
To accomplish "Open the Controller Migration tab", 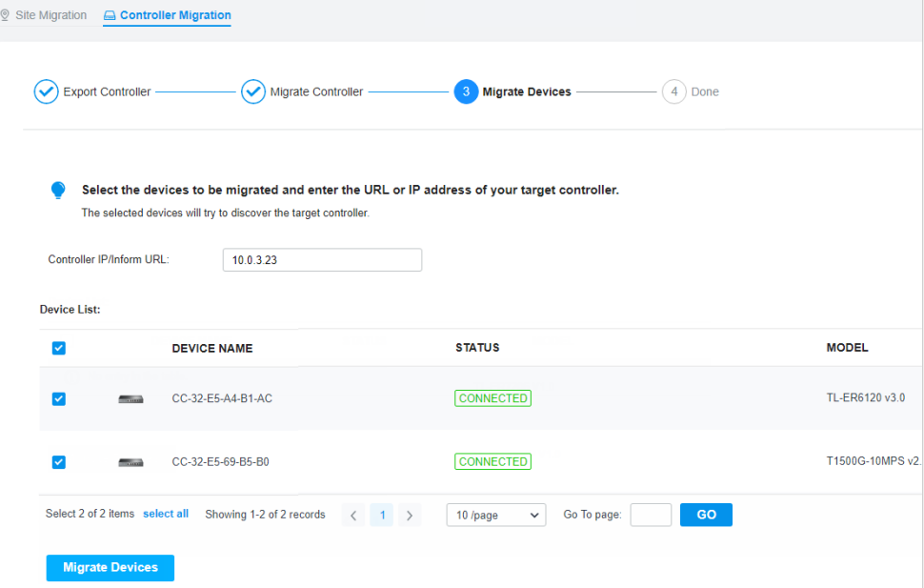I will (x=167, y=14).
